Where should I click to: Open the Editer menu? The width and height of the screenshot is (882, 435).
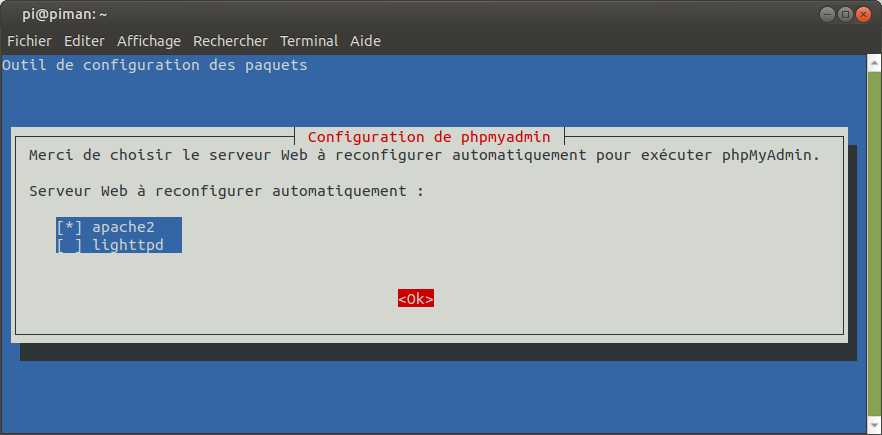84,41
